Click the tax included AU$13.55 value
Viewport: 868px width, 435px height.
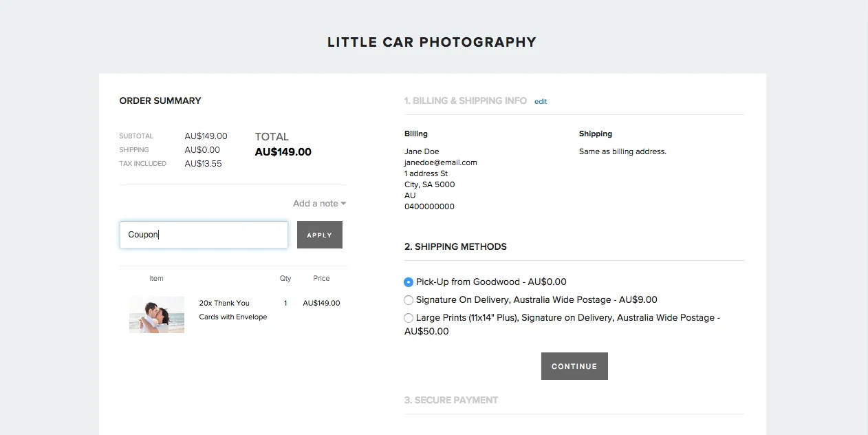(204, 164)
